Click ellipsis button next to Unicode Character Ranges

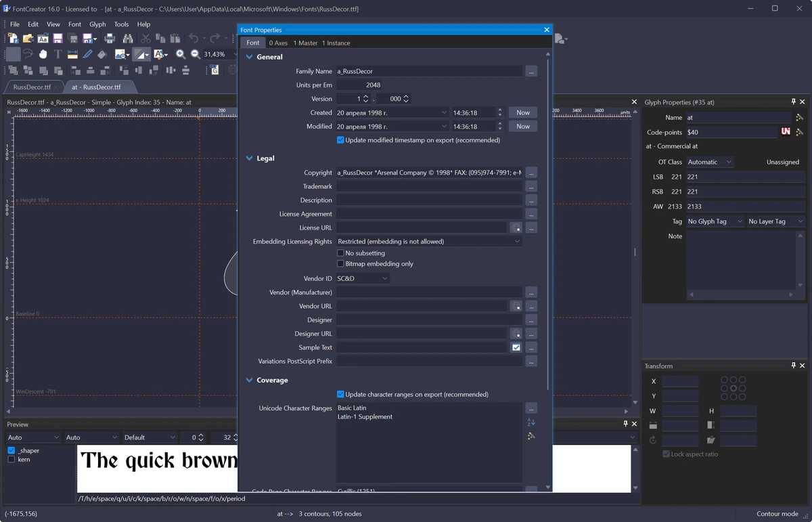[x=531, y=408]
